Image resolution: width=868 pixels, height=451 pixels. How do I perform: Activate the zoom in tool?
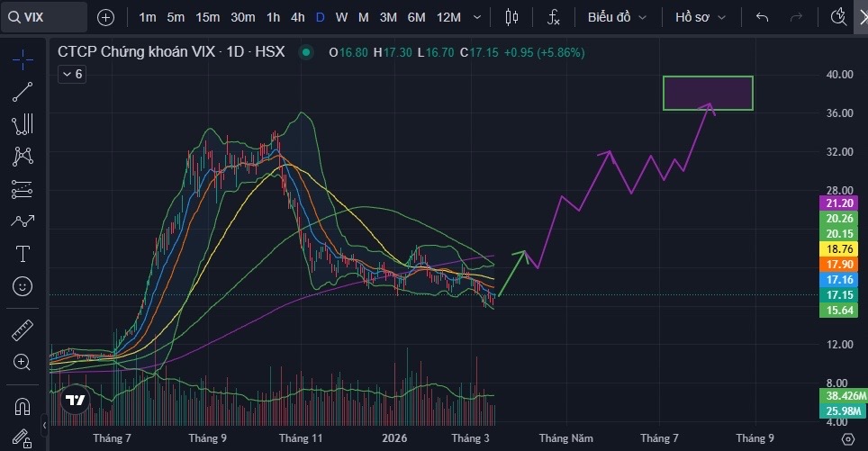(23, 363)
